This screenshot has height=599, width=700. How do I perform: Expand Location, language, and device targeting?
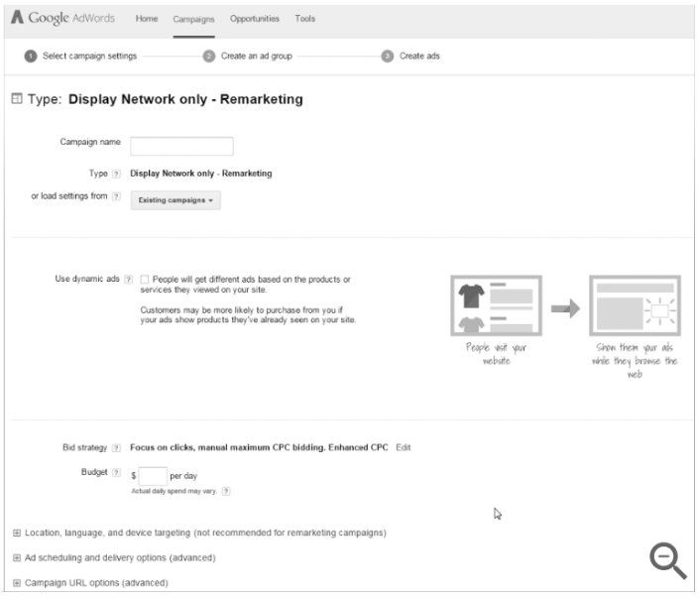[17, 533]
